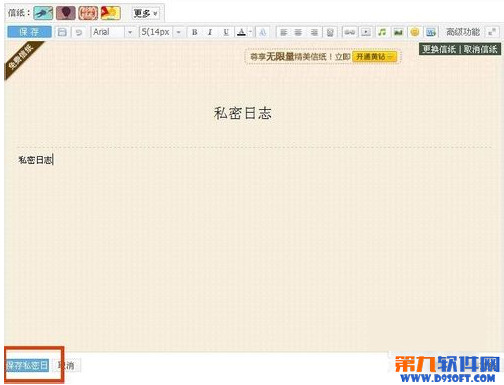
Task: Apply the font color A icon
Action: pyautogui.click(x=241, y=32)
